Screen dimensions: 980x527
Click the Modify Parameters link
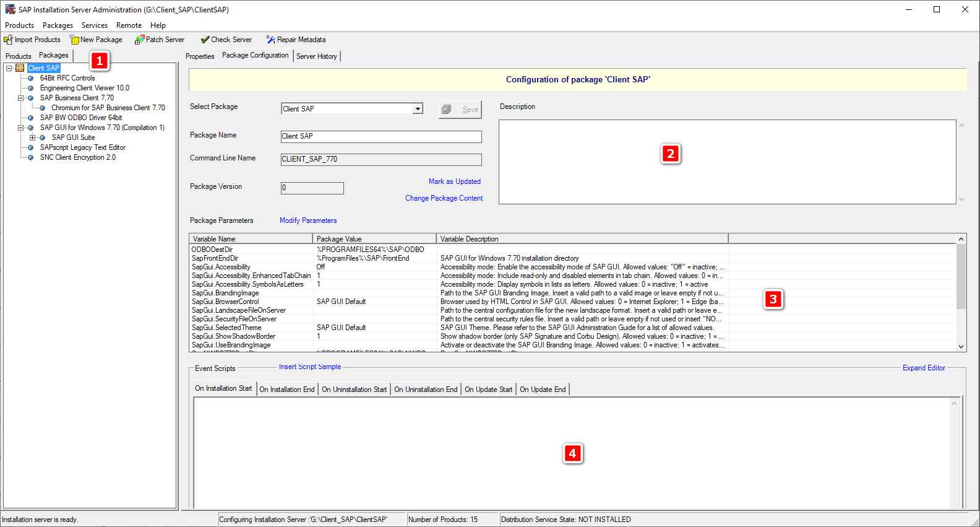click(308, 220)
